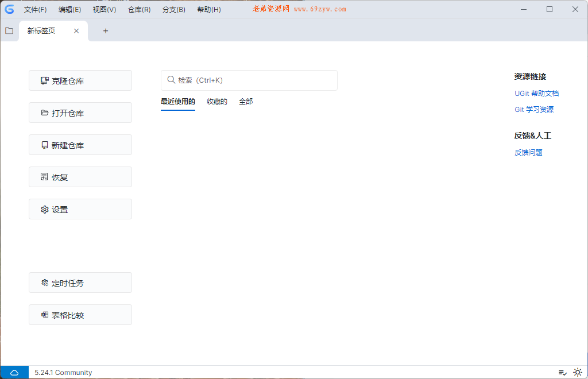This screenshot has height=379, width=588.
Task: Open the 仓库(R) menu
Action: click(x=139, y=9)
